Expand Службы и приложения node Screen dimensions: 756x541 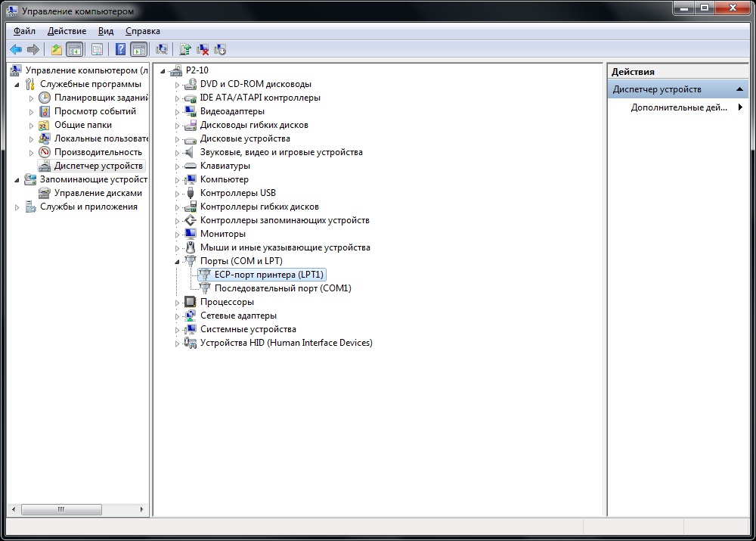point(17,207)
